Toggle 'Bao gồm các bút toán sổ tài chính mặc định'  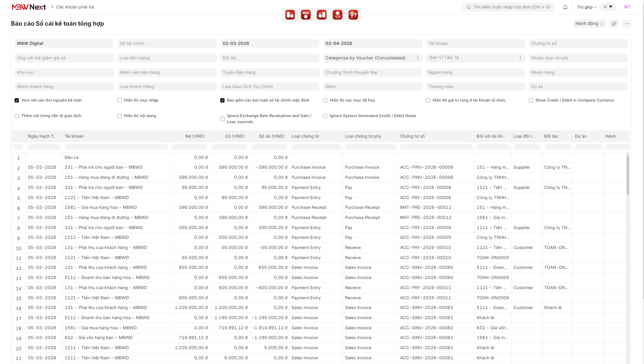coord(222,101)
